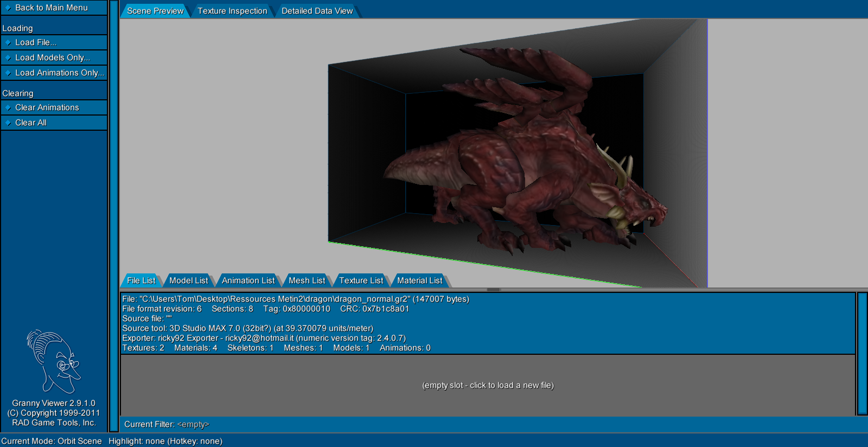This screenshot has width=868, height=447.
Task: Click Current Mode Orbit Scene status
Action: pos(52,441)
